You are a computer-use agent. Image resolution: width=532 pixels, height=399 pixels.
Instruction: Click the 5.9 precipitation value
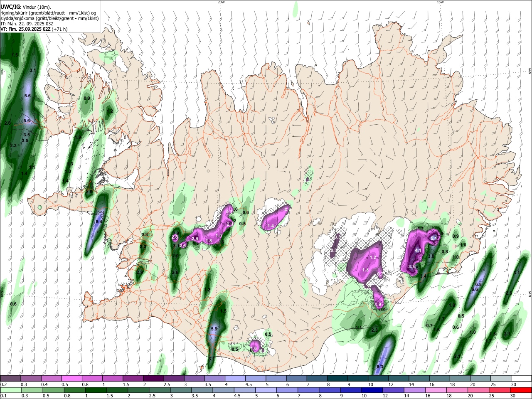click(214, 329)
